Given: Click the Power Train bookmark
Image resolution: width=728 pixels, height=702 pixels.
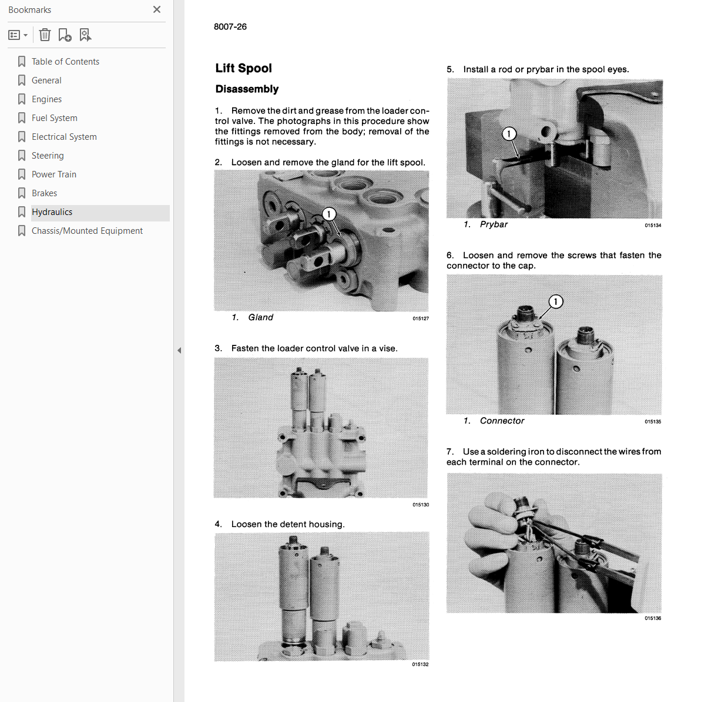Looking at the screenshot, I should pos(54,174).
